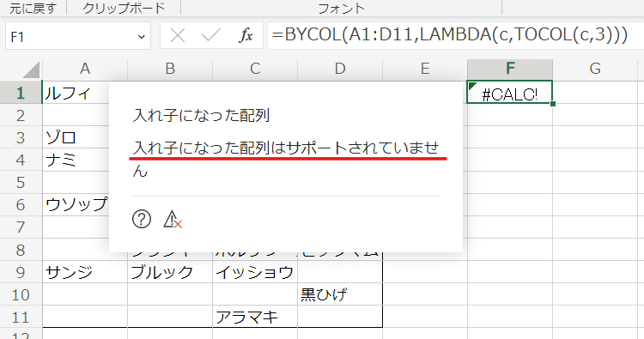Click cell containing 黒ひげ
Viewport: 644px width, 339px height.
coord(340,294)
